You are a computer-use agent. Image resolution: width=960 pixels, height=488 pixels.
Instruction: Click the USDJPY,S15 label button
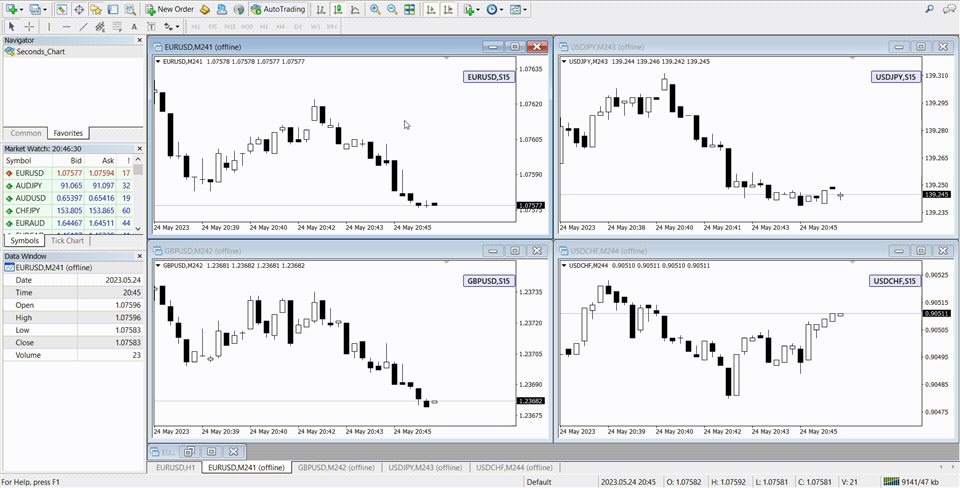[895, 77]
